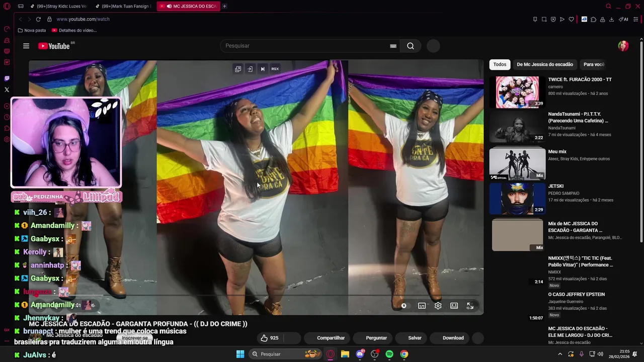Open the Opera GX main menu logo

pyautogui.click(x=7, y=6)
